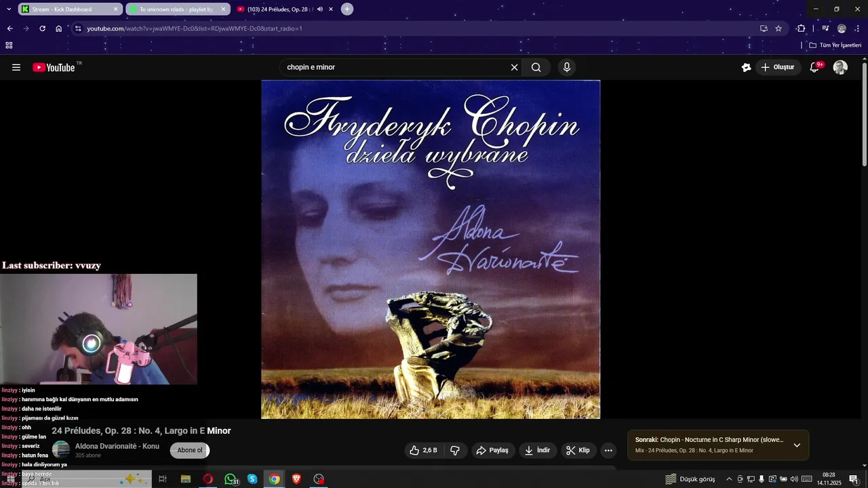Image resolution: width=868 pixels, height=488 pixels.
Task: Click the Chopin album art video player
Action: pyautogui.click(x=431, y=249)
